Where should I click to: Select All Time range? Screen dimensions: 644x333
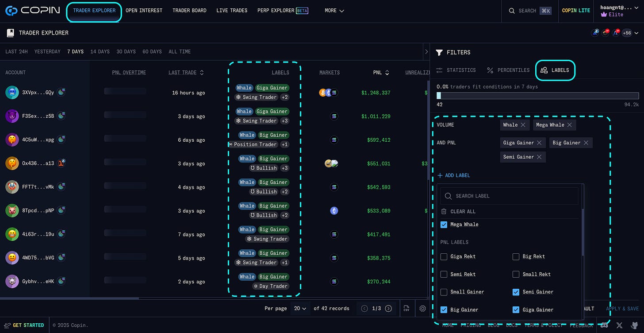[180, 52]
